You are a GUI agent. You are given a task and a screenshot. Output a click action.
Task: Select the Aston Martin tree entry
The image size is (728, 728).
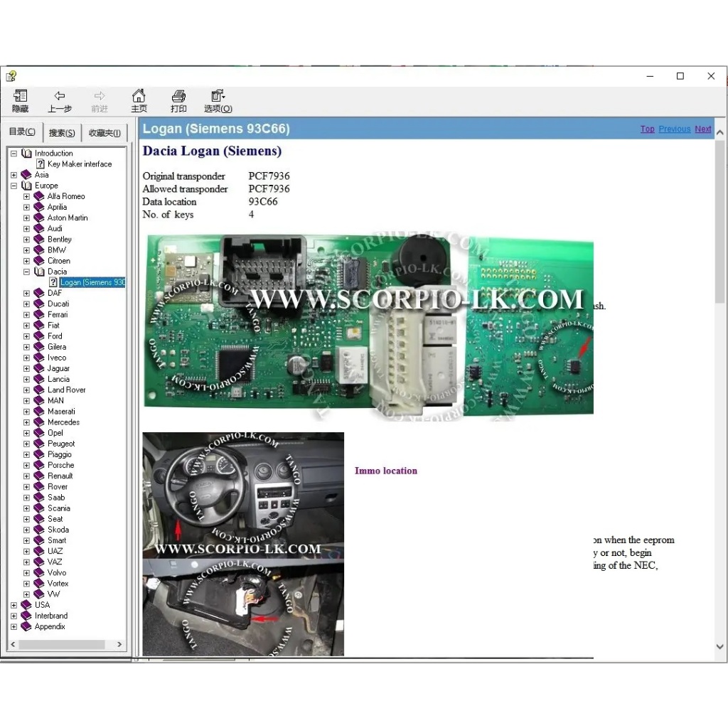[68, 218]
